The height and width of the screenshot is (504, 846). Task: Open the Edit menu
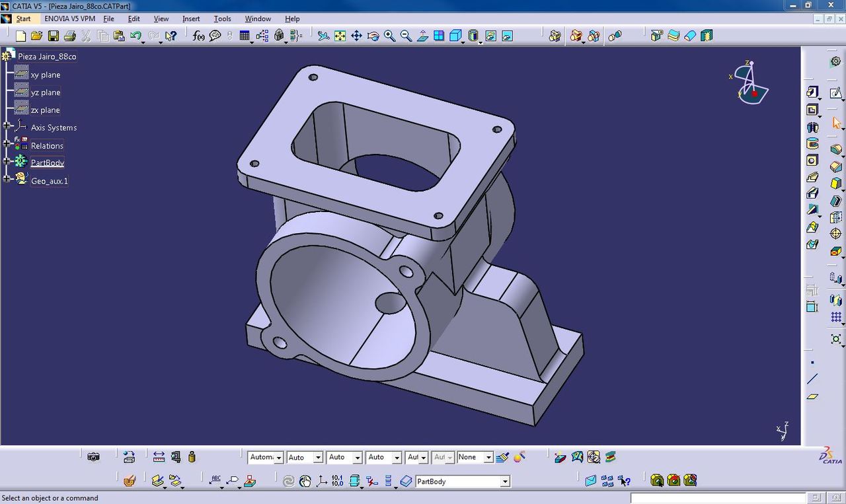[x=134, y=18]
